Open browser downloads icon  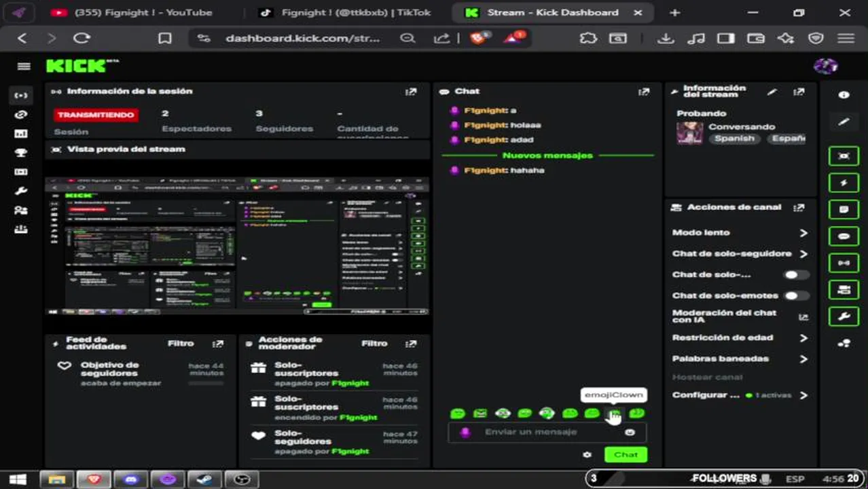(x=666, y=39)
